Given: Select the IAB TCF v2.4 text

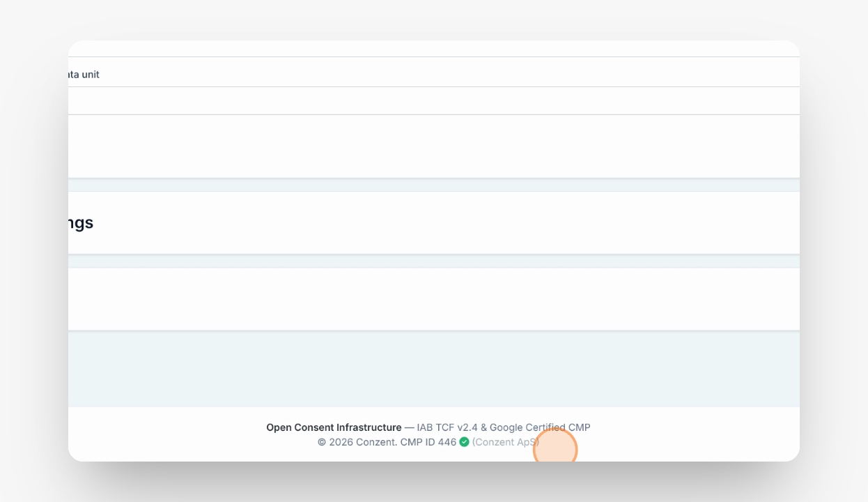Looking at the screenshot, I should pos(447,427).
